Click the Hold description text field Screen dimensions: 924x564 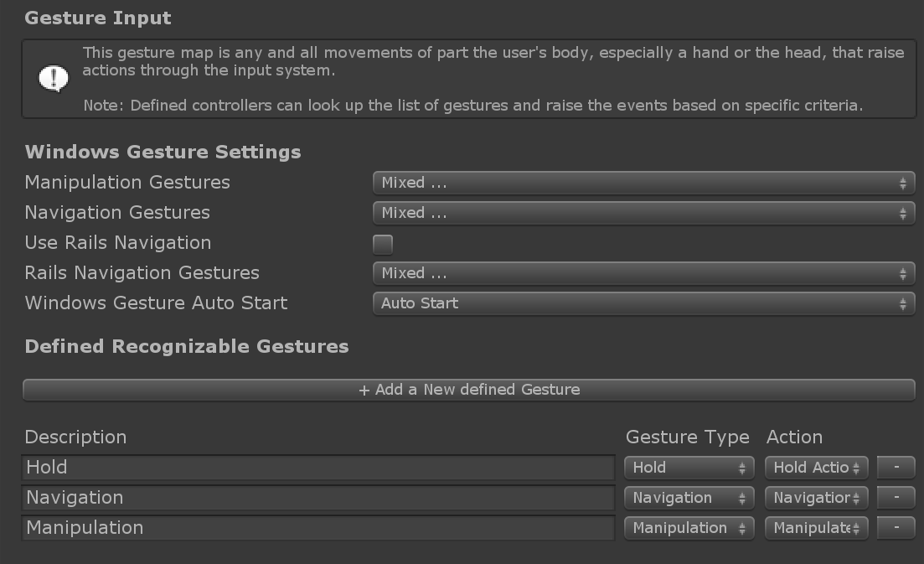[x=318, y=468]
